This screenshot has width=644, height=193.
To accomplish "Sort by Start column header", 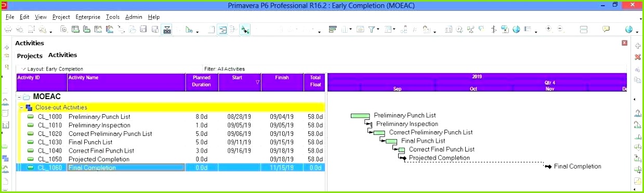I will (240, 82).
